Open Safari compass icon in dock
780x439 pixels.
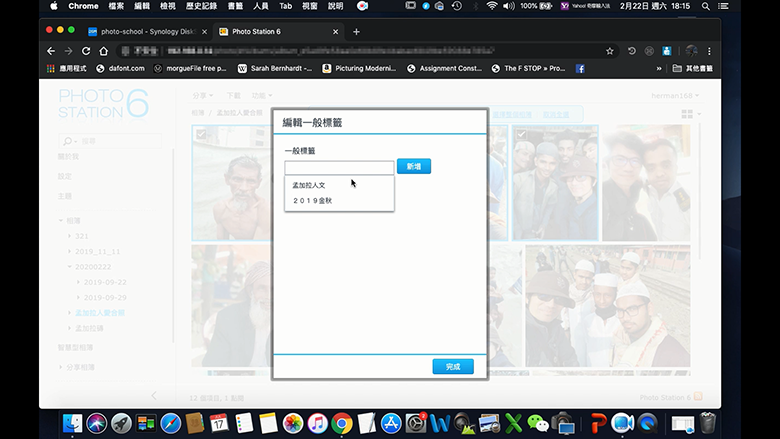[x=171, y=424]
